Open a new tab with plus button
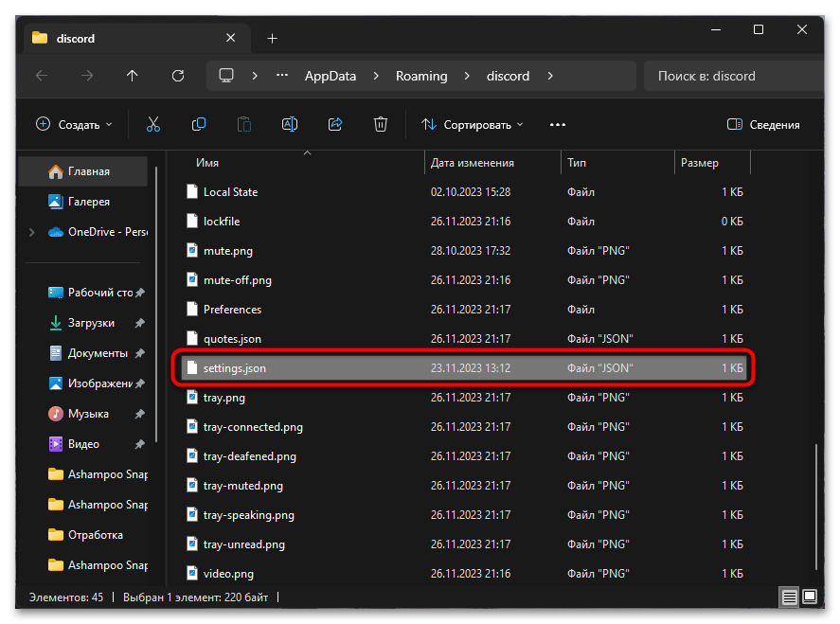This screenshot has width=840, height=624. pyautogui.click(x=272, y=38)
